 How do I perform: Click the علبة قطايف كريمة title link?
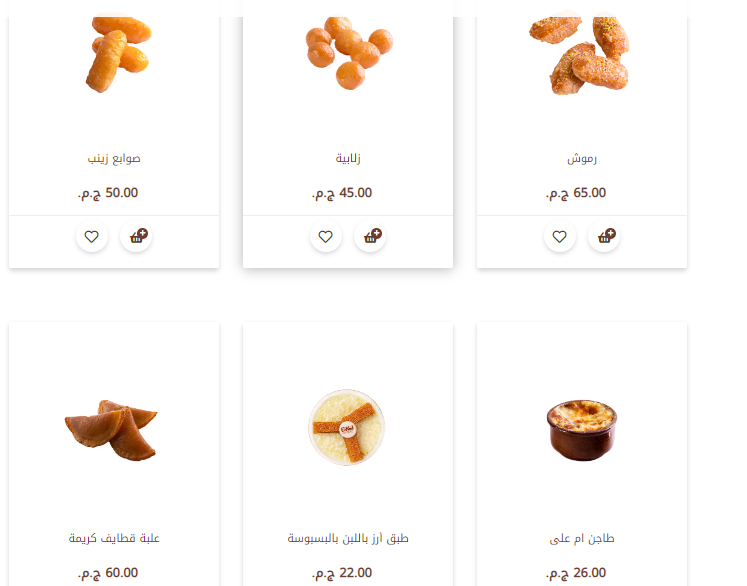[114, 538]
